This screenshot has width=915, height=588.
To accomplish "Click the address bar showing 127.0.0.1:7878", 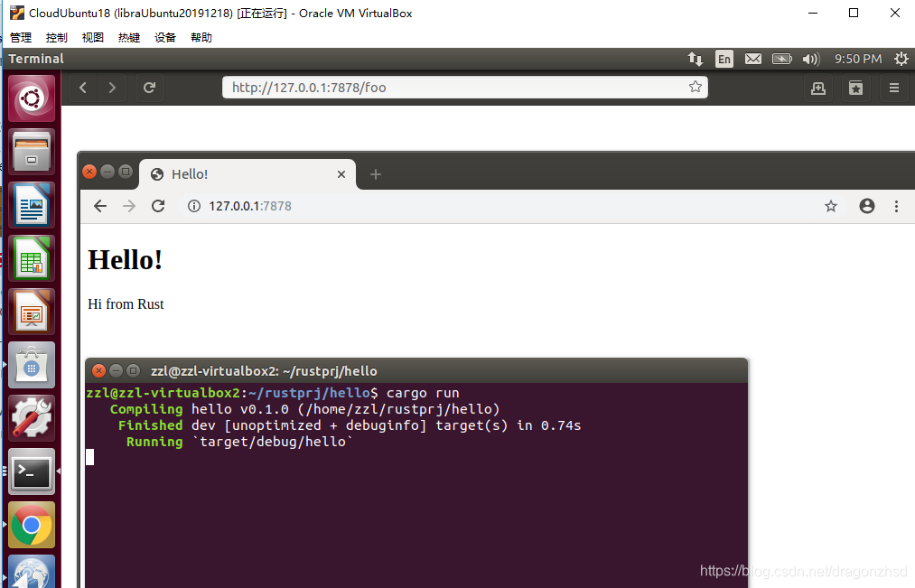I will click(x=253, y=206).
